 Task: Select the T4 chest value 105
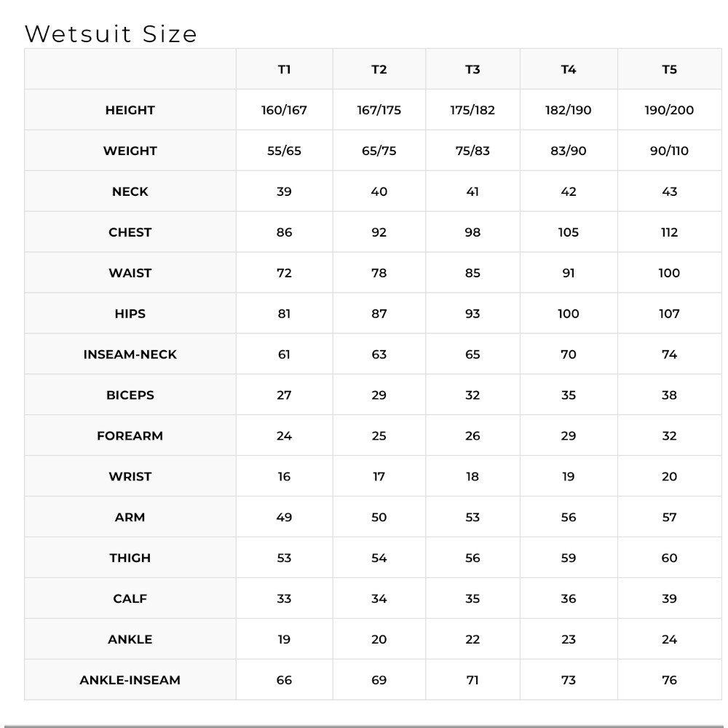(x=569, y=232)
